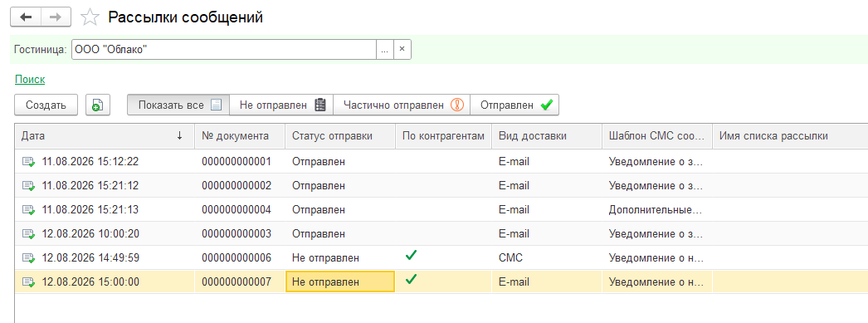Filter by Частично отправлен status

[402, 105]
